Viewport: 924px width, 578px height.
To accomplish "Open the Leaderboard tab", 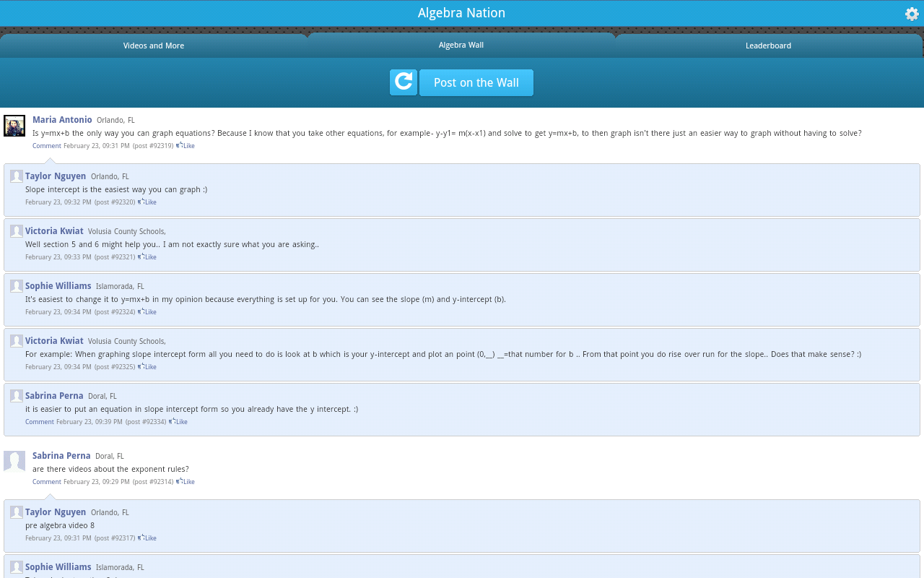I will click(x=768, y=46).
